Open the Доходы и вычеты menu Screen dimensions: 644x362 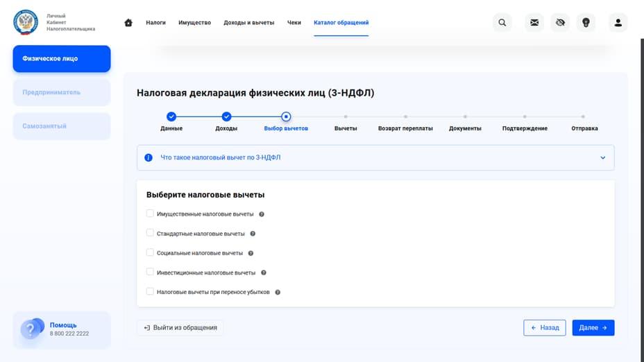(248, 23)
